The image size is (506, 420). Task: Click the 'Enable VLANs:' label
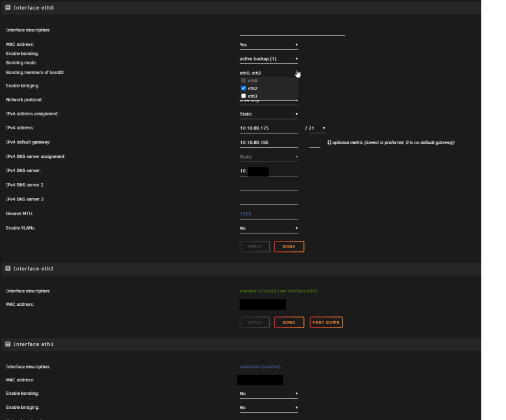[21, 228]
